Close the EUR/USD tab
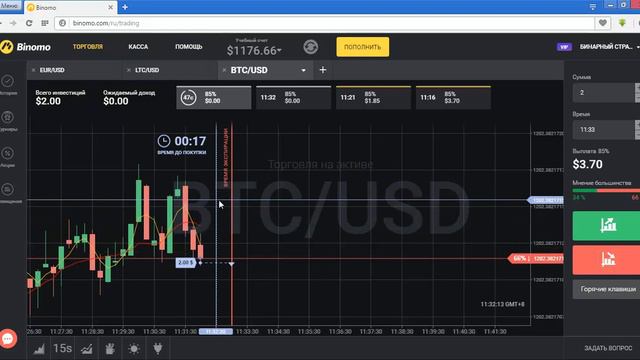The height and width of the screenshot is (360, 640). pyautogui.click(x=33, y=70)
